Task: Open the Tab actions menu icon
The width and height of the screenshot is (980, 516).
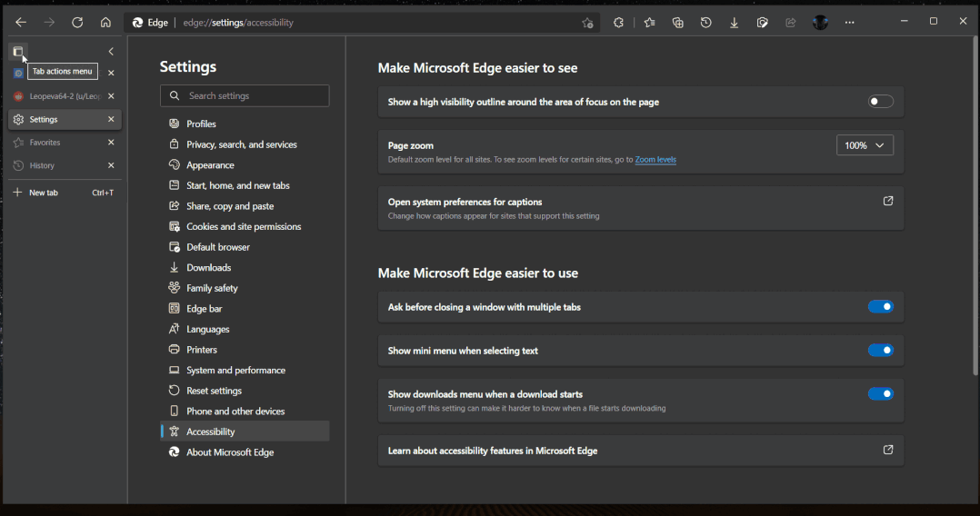Action: (18, 52)
